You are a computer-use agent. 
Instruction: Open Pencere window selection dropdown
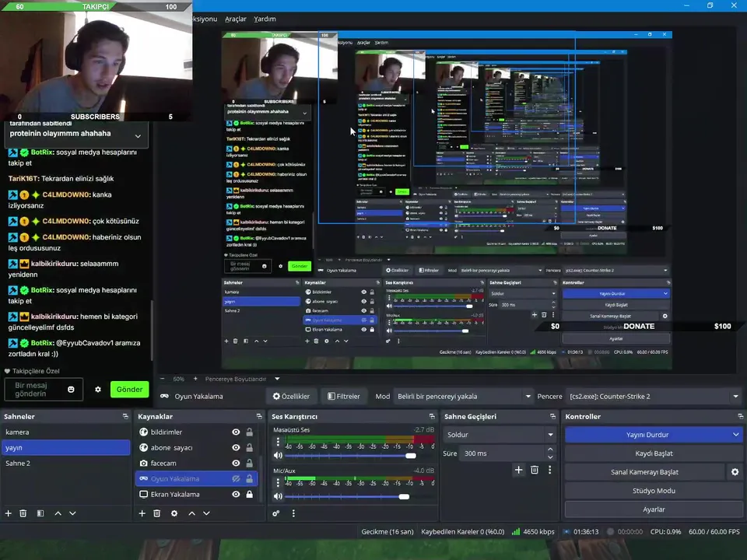pyautogui.click(x=654, y=396)
